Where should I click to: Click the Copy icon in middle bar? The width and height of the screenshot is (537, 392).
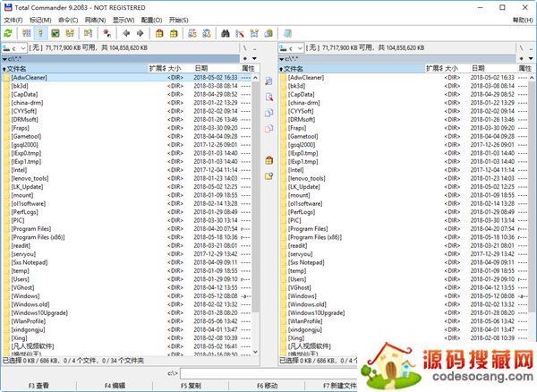(x=269, y=113)
